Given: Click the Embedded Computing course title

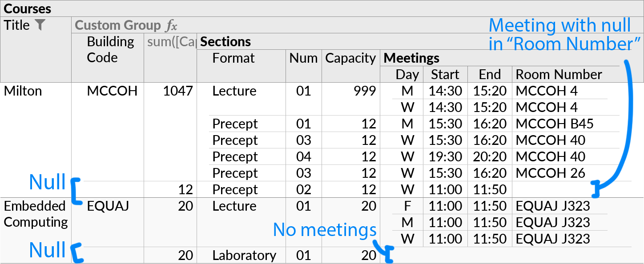Looking at the screenshot, I should click(x=36, y=214).
